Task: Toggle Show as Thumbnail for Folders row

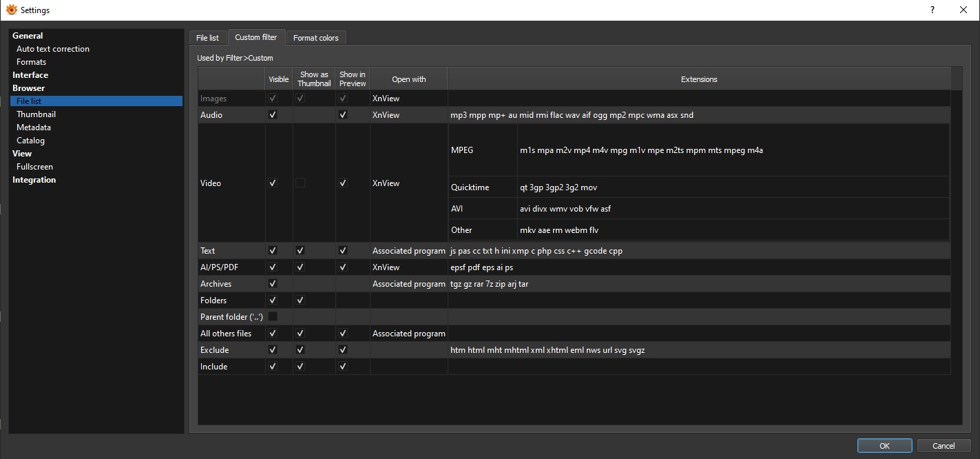Action: [x=300, y=300]
